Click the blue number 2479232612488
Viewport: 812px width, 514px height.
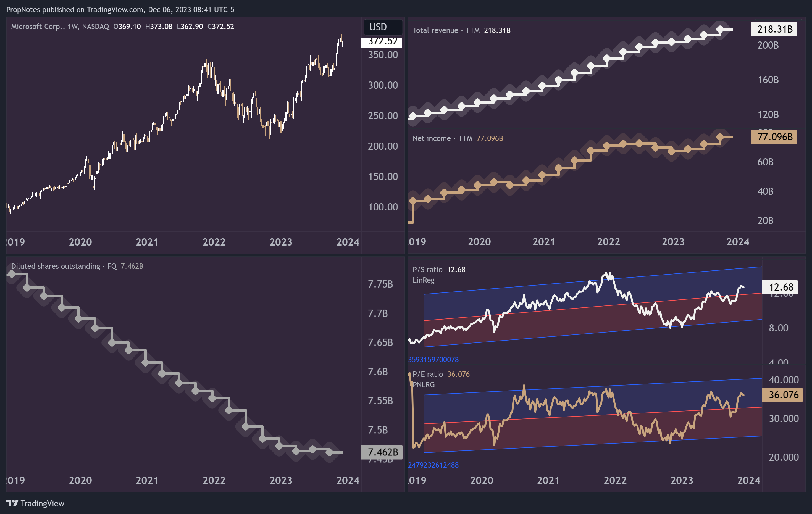click(x=433, y=465)
